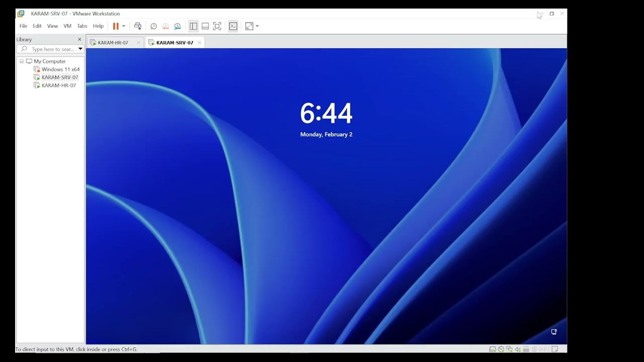Click the lock screen network icon

[x=554, y=332]
